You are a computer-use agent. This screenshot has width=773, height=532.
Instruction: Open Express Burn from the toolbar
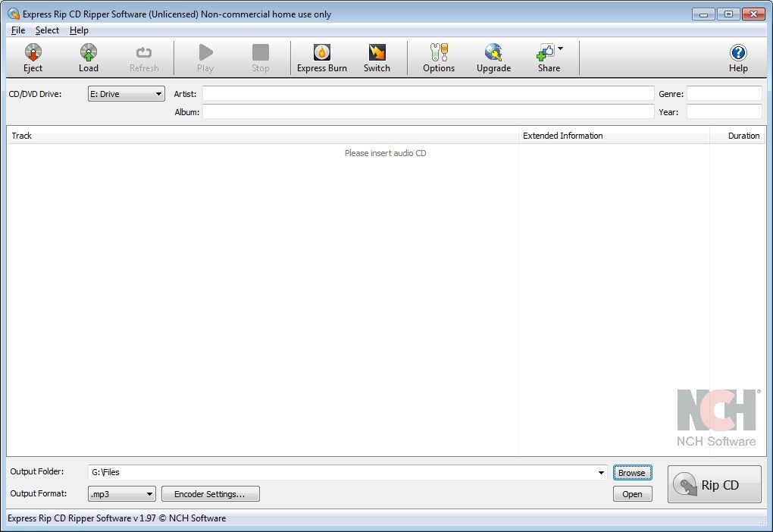click(x=322, y=53)
